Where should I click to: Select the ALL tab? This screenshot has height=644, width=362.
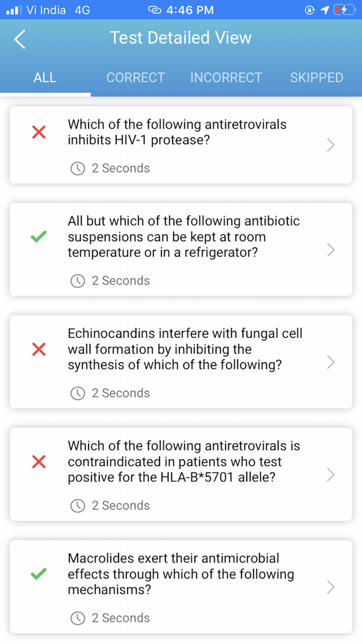click(45, 78)
